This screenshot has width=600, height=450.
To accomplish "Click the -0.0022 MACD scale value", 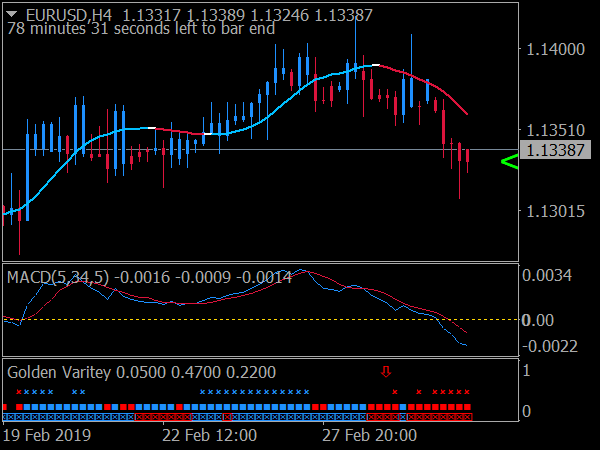I will tap(550, 347).
